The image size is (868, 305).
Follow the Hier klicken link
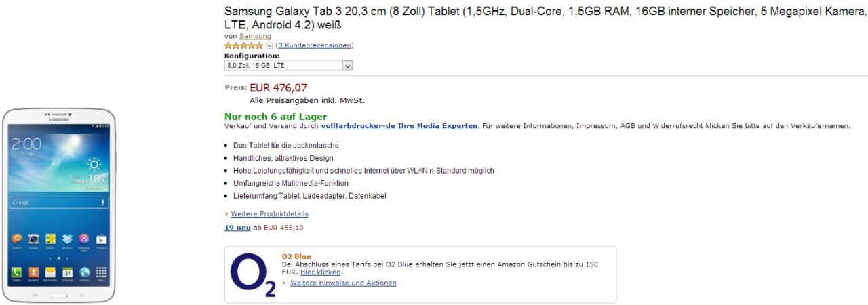coord(321,272)
